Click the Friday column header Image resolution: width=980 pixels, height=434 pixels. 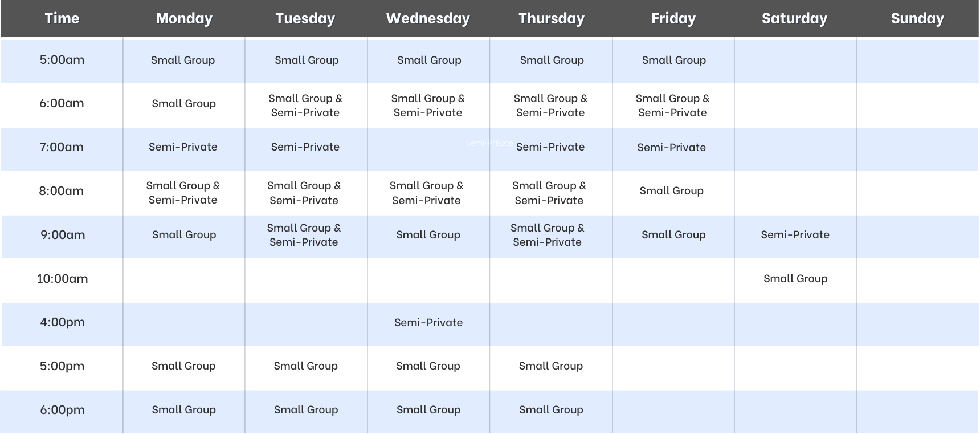coord(673,18)
